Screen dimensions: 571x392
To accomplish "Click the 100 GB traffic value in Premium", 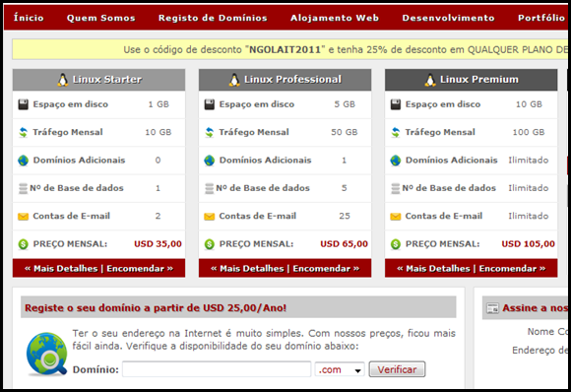I will coord(529,132).
